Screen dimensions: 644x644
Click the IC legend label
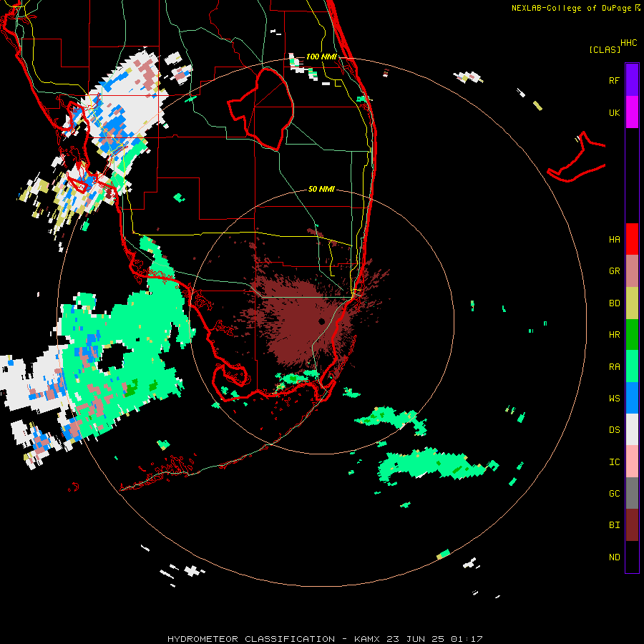(x=614, y=462)
